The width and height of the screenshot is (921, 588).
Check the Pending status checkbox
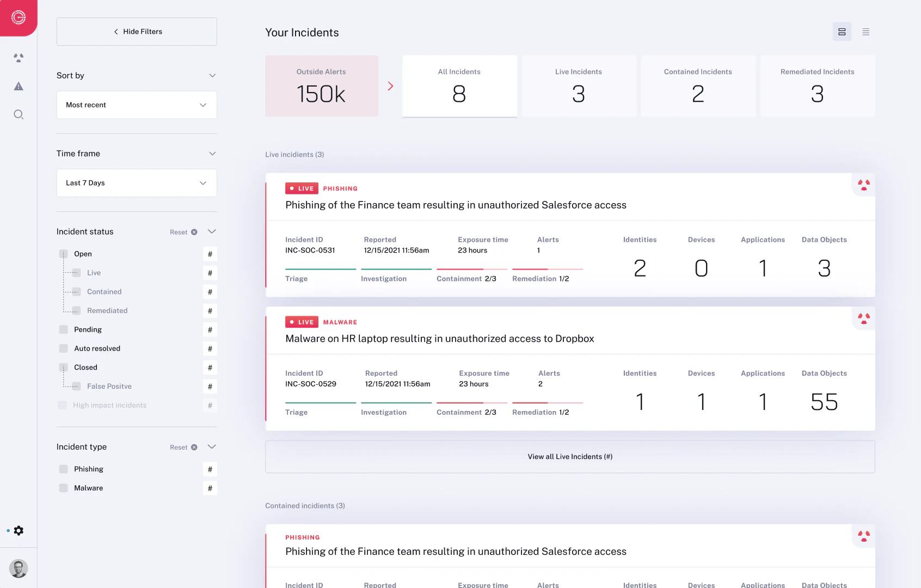pos(62,329)
